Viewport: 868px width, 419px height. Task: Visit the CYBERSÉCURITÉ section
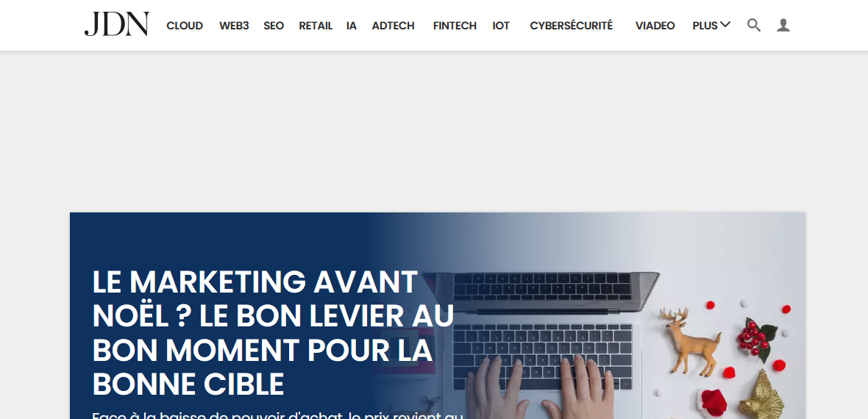pos(572,26)
